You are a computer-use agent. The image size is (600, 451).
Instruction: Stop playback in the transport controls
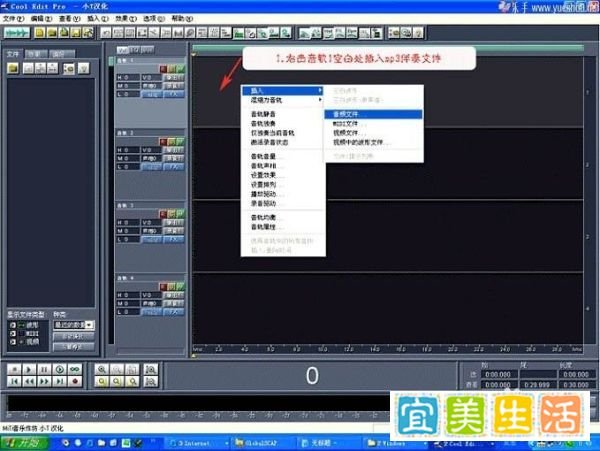(14, 369)
